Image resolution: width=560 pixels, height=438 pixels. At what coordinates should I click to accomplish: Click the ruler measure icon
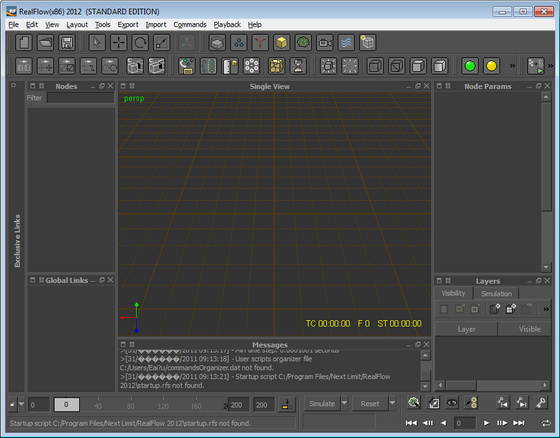pyautogui.click(x=230, y=66)
